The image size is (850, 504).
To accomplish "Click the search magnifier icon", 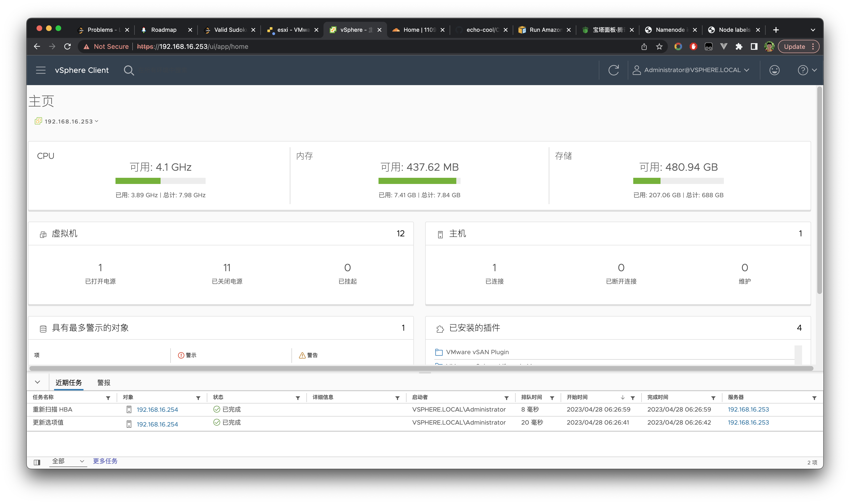I will [x=129, y=70].
